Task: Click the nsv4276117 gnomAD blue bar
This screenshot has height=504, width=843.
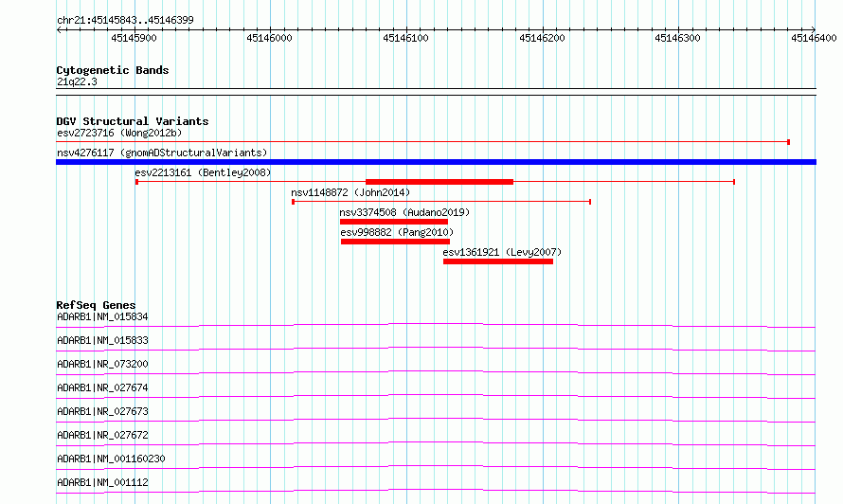Action: 436,162
